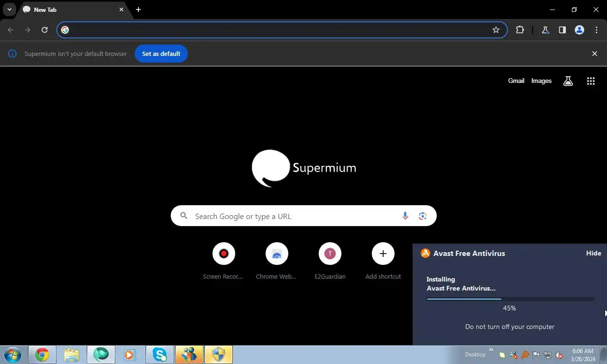Open the clock showing 6:06 AM

[x=583, y=355]
